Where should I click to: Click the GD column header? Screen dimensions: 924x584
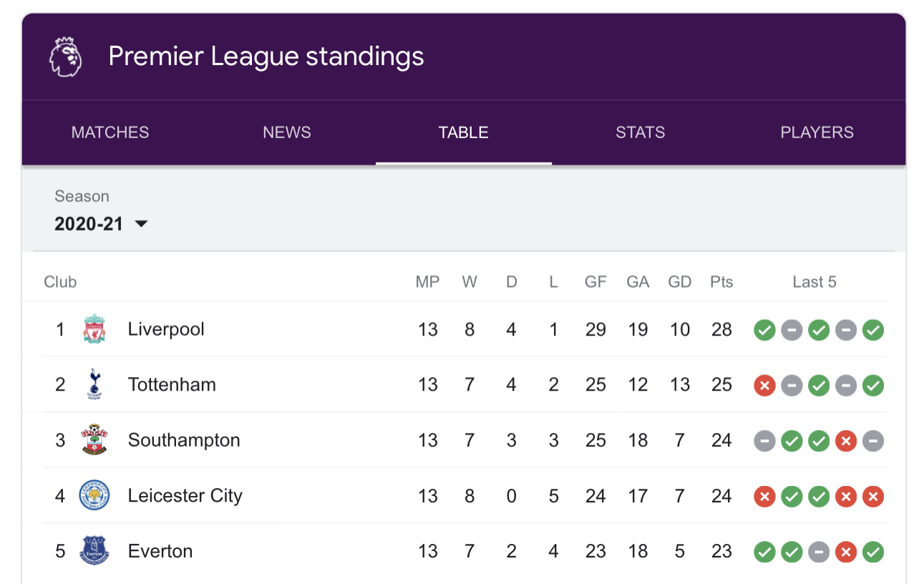[x=679, y=282]
